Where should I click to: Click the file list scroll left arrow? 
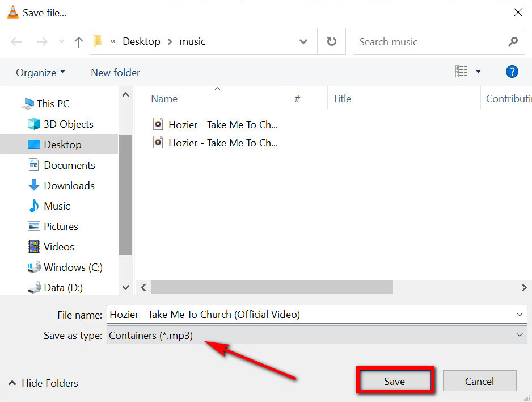(x=143, y=287)
